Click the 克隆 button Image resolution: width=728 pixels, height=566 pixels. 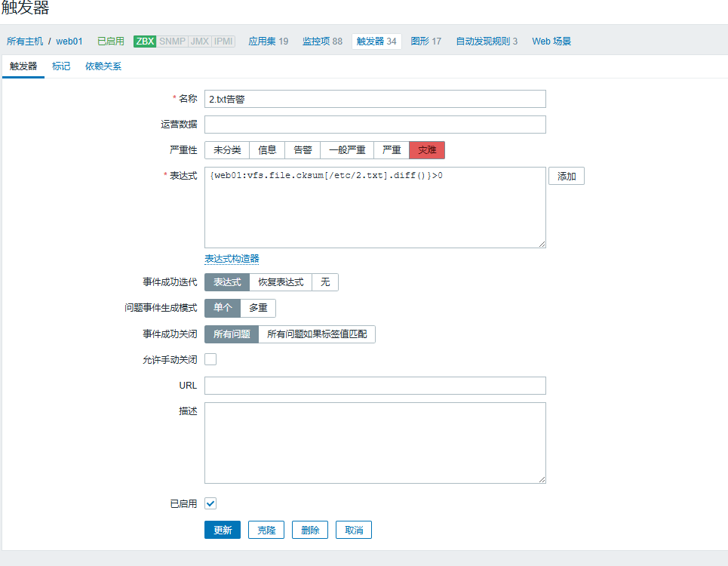[266, 530]
